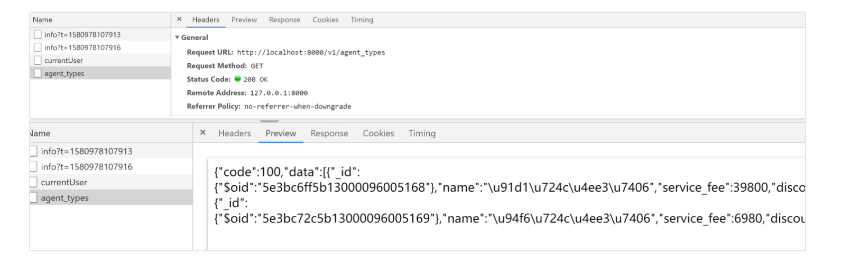Screen dimensions: 868x273
Task: Open Cookies tab in upper pane
Action: [x=325, y=20]
